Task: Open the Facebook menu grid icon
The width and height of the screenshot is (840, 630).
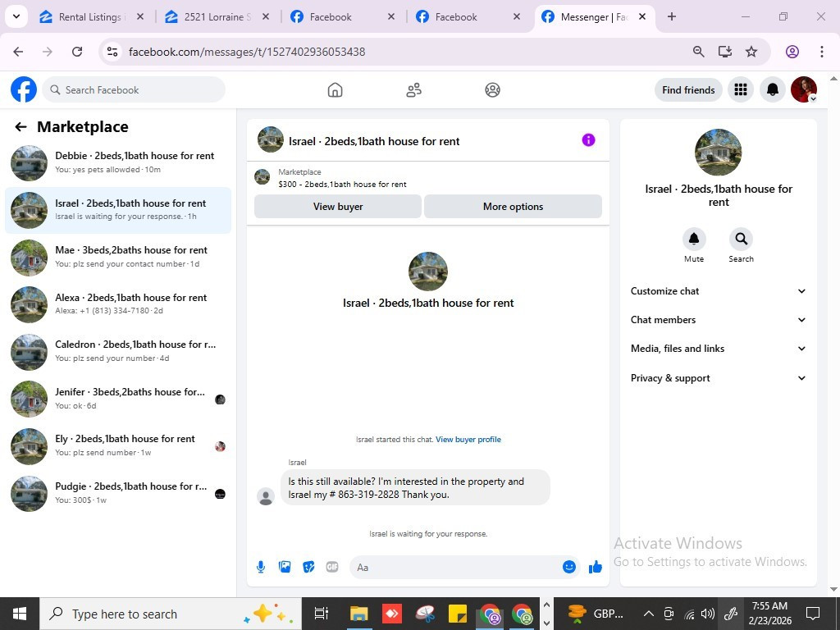Action: pos(741,89)
